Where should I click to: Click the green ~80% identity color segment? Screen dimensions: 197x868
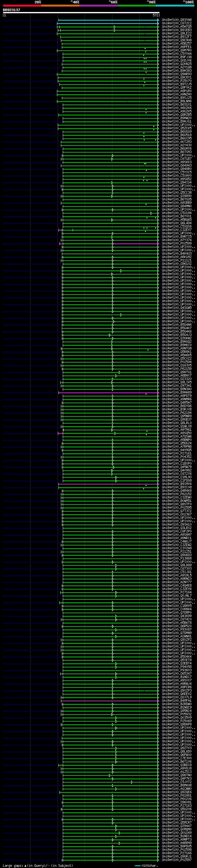137,6
